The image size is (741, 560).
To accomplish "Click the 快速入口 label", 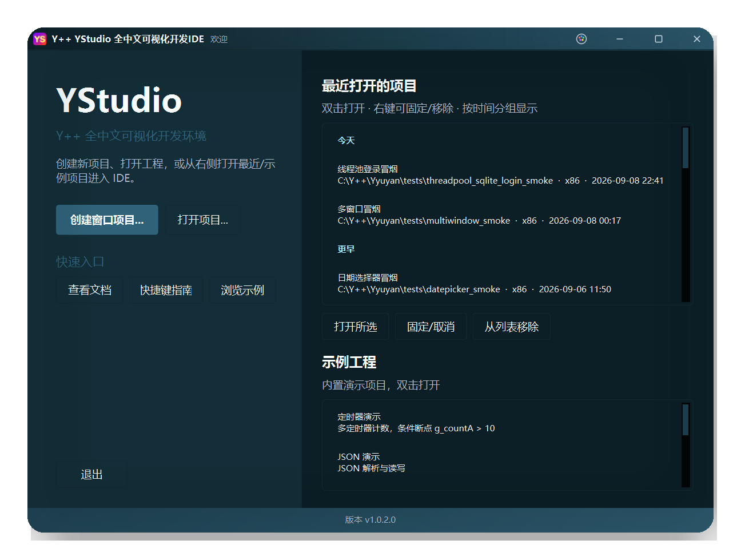I will coord(80,262).
